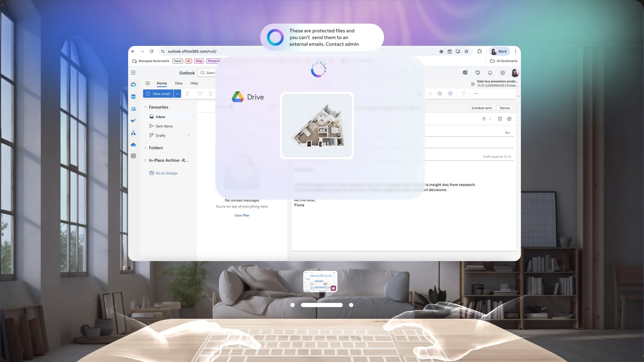The image size is (644, 362).
Task: Open the Calendar icon in left rail
Action: click(x=133, y=97)
